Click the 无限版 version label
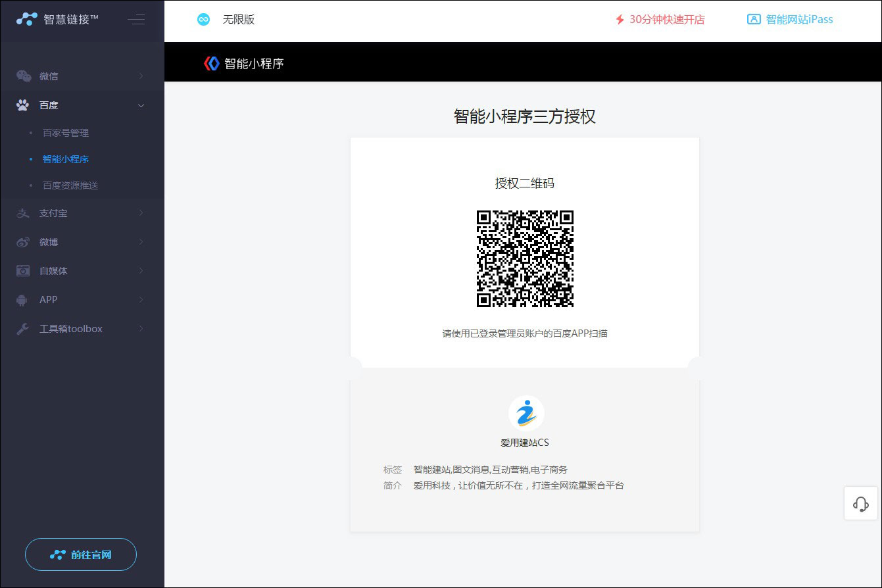The height and width of the screenshot is (588, 882). 238,20
